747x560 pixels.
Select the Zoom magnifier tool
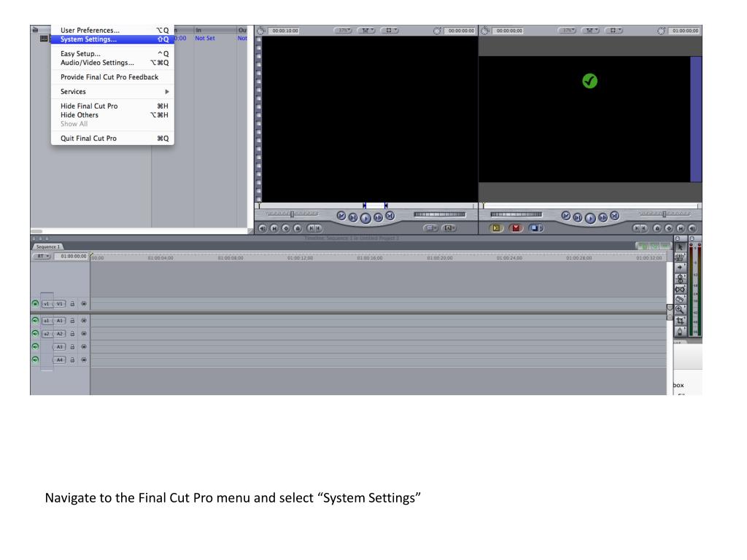(x=680, y=309)
